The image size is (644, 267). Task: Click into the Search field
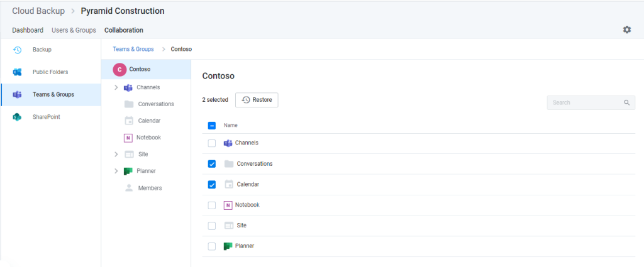point(591,102)
